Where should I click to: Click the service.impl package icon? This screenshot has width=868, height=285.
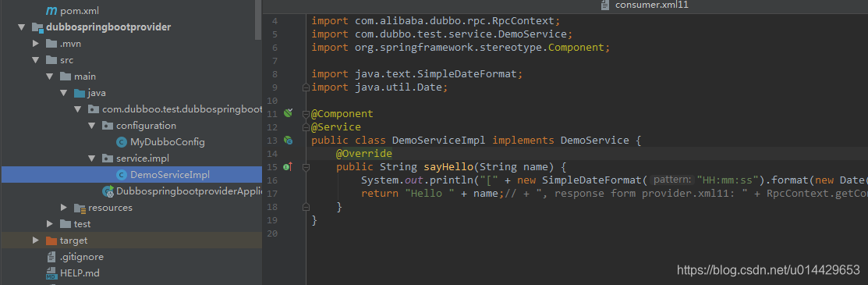point(108,159)
